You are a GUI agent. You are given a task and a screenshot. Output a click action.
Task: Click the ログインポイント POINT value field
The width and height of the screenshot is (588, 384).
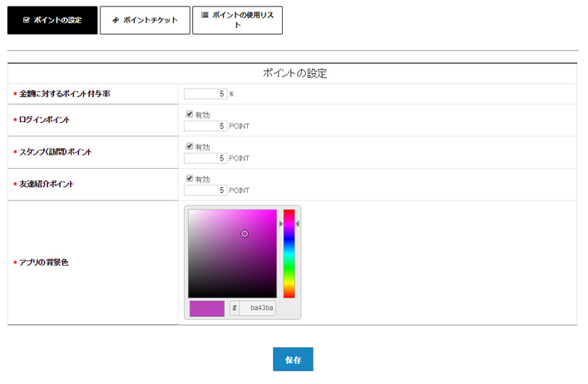(x=205, y=126)
